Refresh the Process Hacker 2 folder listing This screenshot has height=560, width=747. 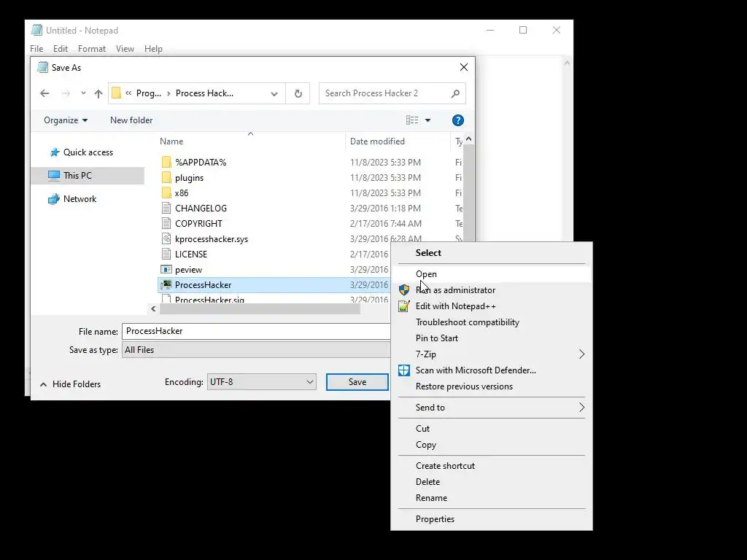[x=298, y=93]
